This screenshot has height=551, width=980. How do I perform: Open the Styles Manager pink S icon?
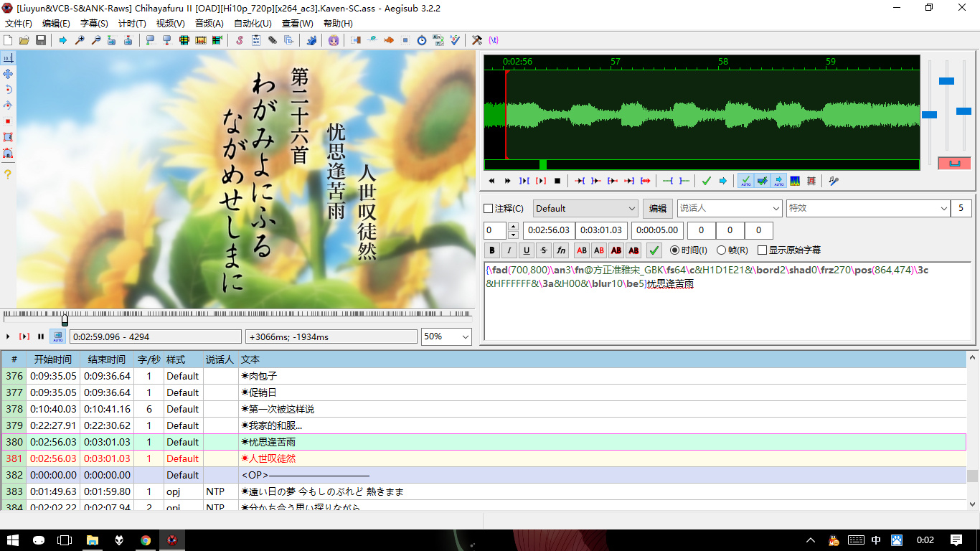tap(240, 40)
